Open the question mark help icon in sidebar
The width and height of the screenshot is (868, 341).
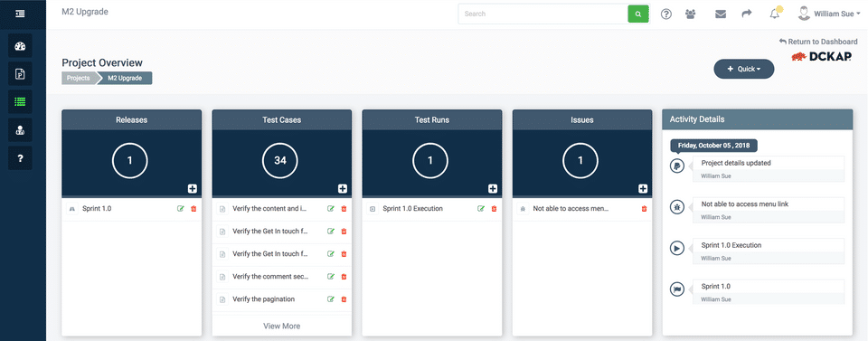pos(20,158)
